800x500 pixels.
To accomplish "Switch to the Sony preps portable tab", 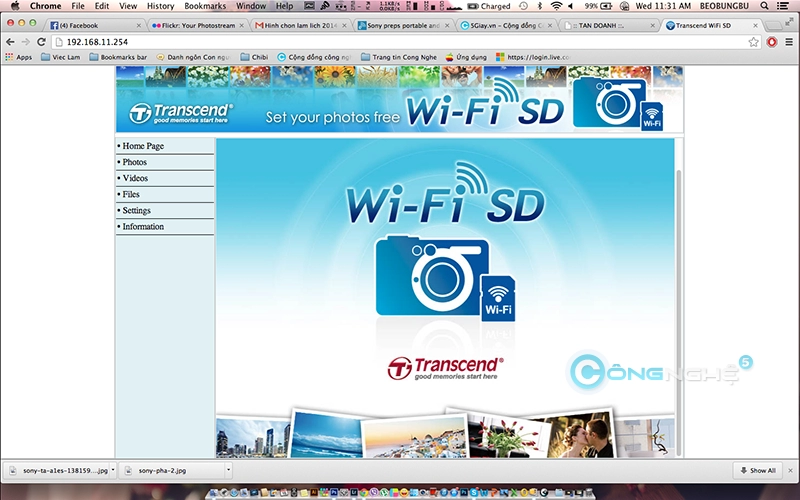I will [403, 25].
